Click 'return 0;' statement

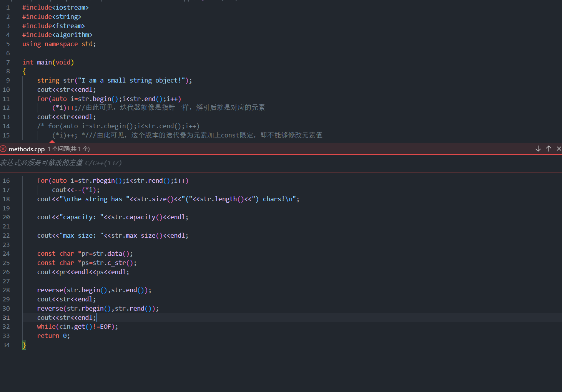coord(53,336)
